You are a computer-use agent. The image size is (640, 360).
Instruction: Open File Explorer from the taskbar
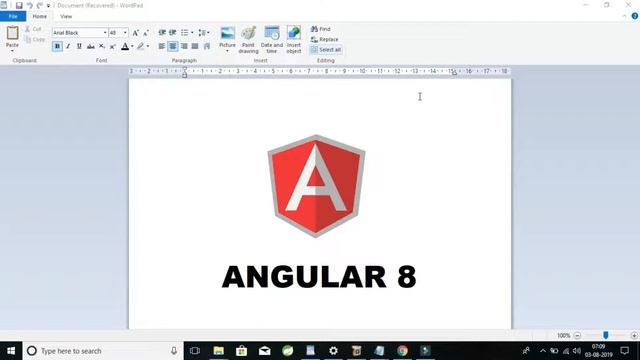point(219,351)
